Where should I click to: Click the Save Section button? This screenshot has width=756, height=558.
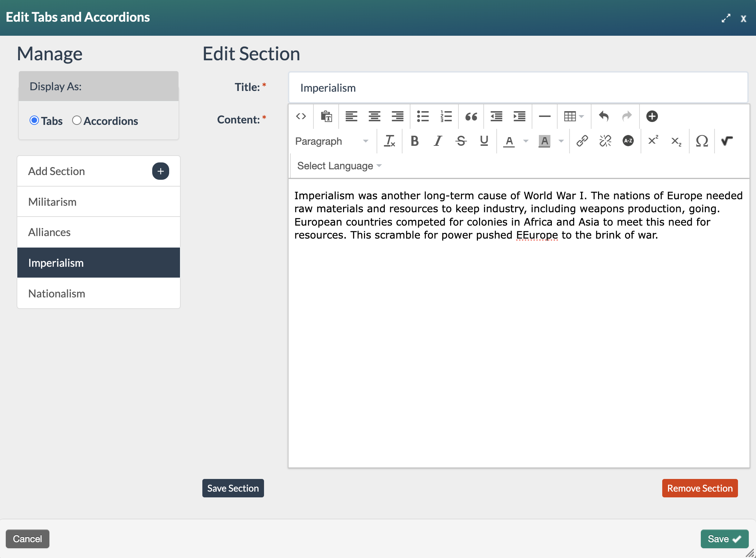[233, 488]
